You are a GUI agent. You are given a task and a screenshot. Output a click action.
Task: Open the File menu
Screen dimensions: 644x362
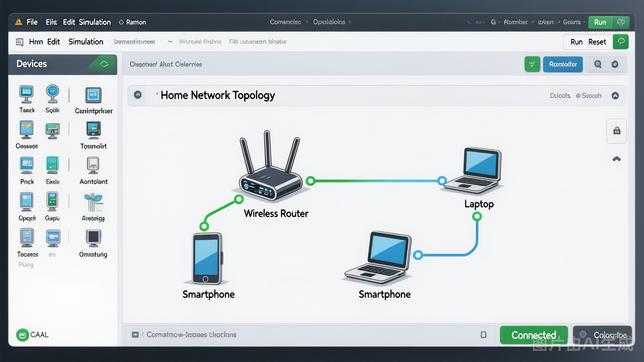[x=32, y=22]
